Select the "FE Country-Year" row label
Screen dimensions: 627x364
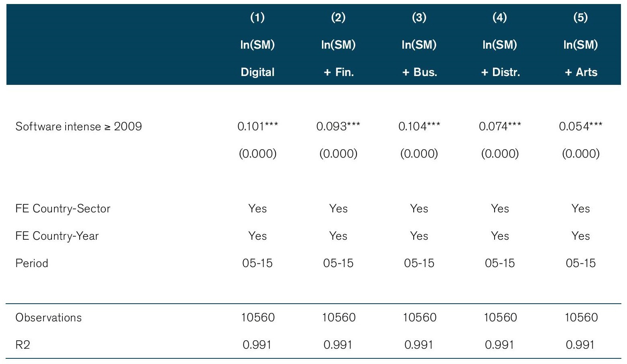tap(57, 236)
